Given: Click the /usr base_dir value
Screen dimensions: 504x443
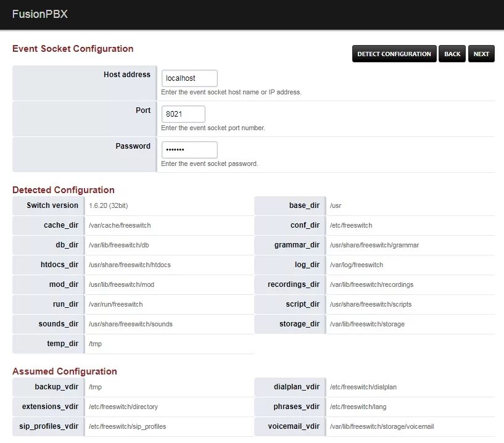Looking at the screenshot, I should (336, 205).
